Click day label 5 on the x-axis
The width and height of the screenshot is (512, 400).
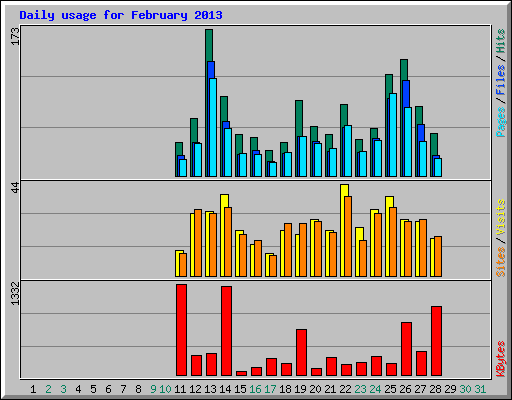[93, 389]
